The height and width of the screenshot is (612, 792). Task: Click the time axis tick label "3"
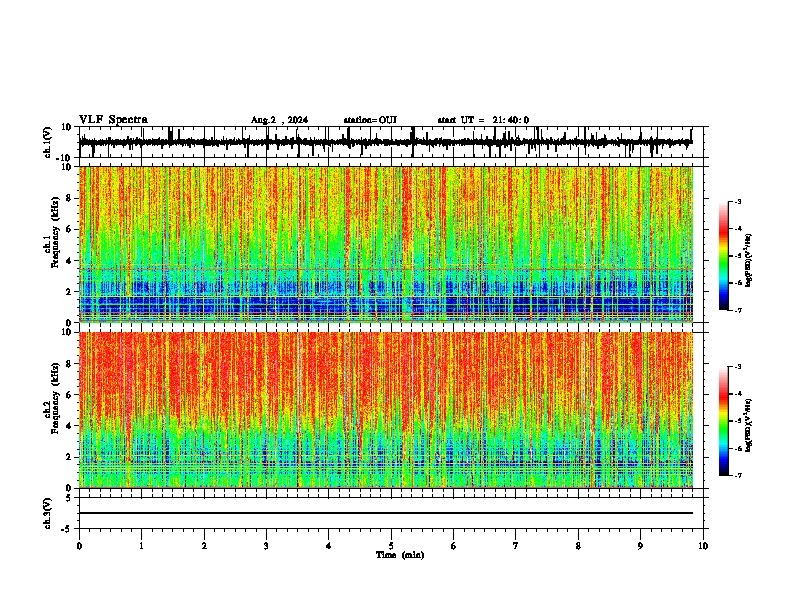click(x=266, y=546)
